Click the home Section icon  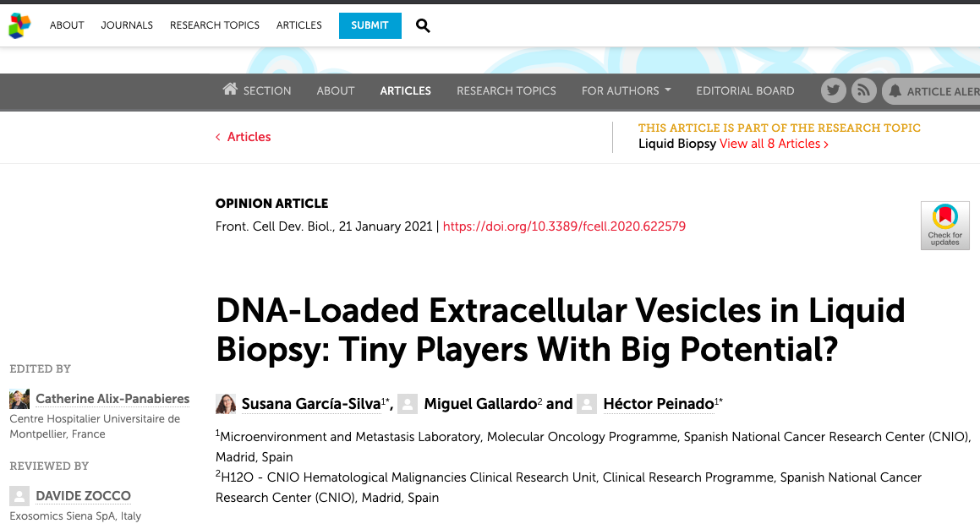pos(230,90)
